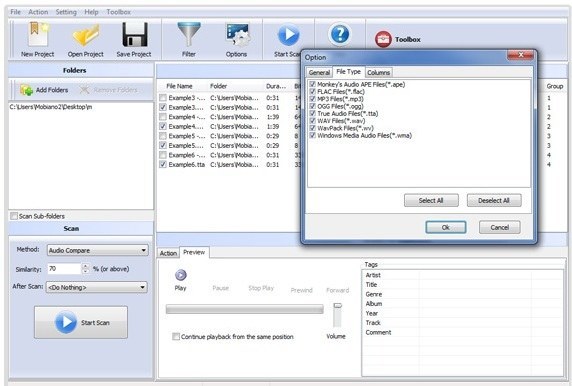Select the C:\Users\Mobiano2\Desktop\m folder entry
This screenshot has height=386, width=572.
[51, 107]
